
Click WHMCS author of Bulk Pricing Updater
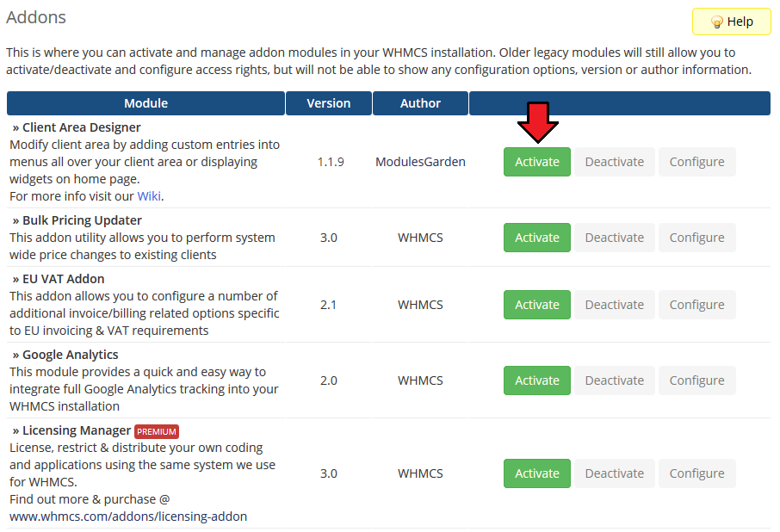coord(420,238)
